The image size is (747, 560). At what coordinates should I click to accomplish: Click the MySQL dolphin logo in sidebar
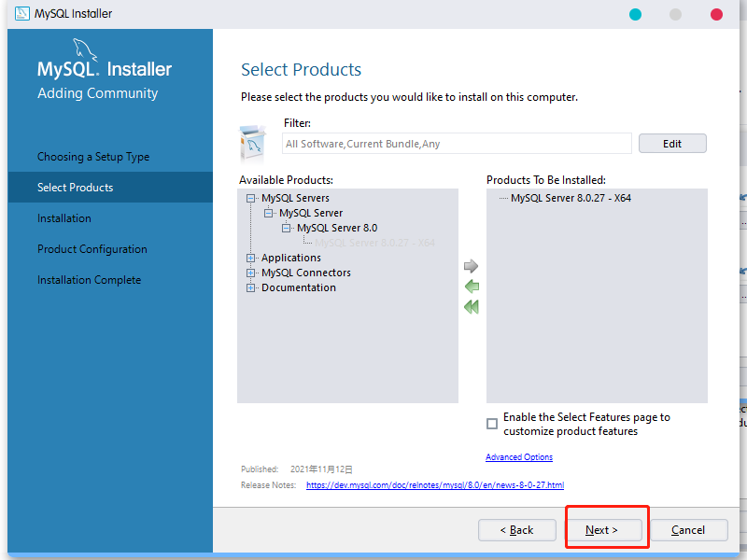[85, 49]
